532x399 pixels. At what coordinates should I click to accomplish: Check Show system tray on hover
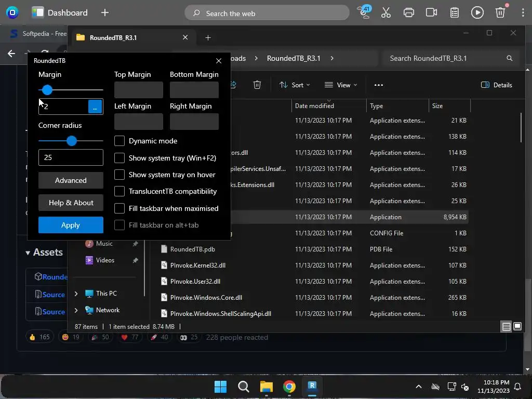(119, 175)
